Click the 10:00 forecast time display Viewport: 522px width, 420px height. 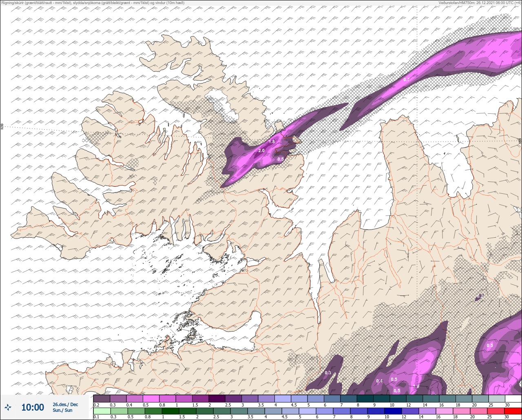click(x=33, y=407)
